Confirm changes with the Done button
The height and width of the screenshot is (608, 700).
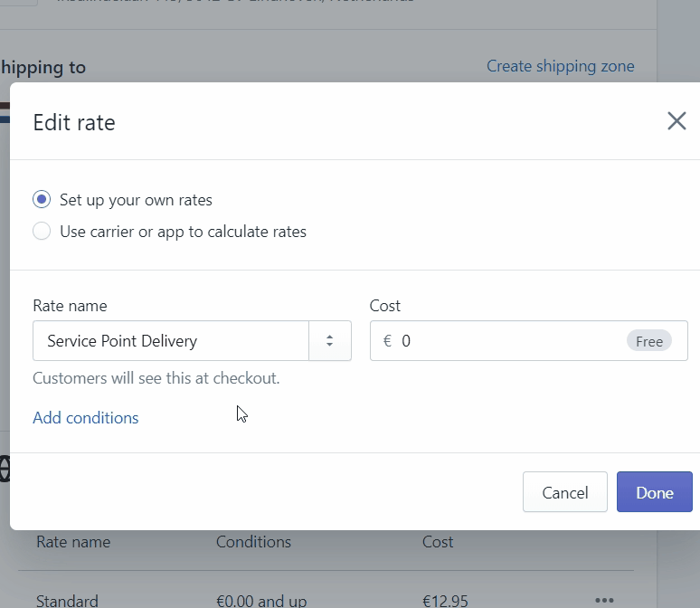coord(655,492)
